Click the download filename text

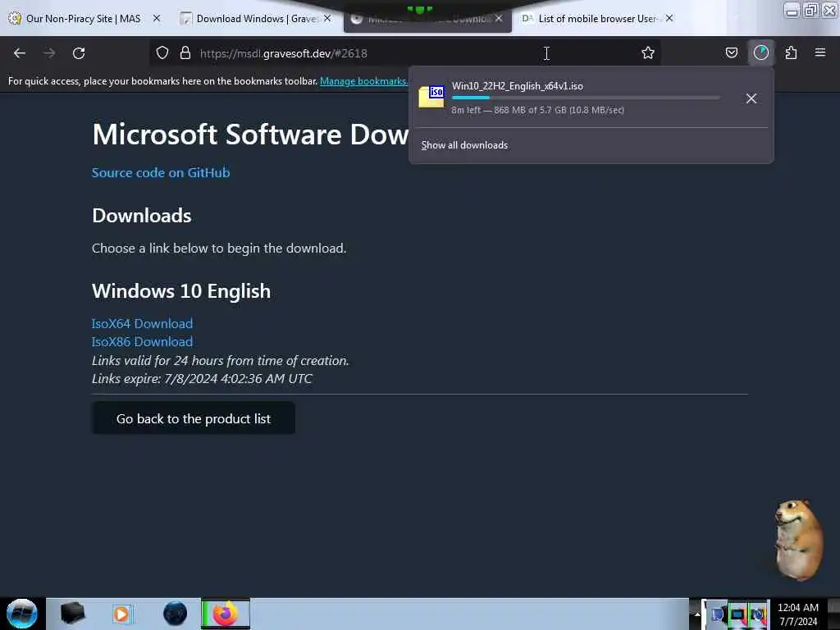(518, 85)
